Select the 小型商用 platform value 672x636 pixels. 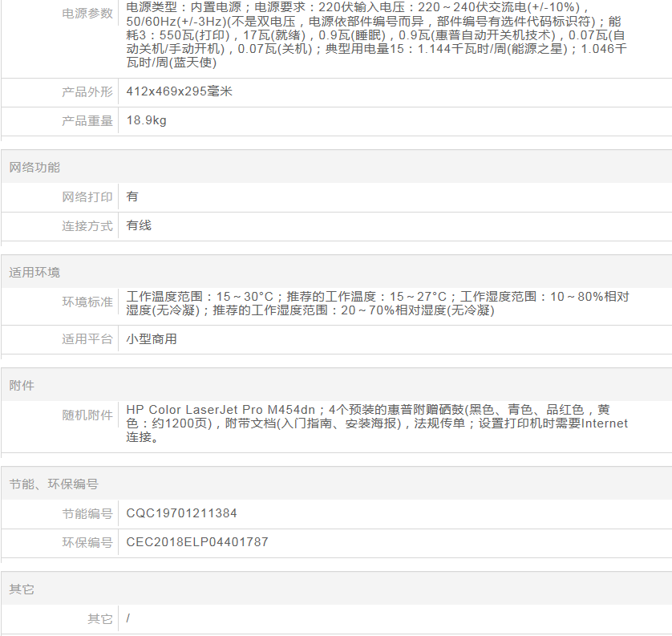152,338
